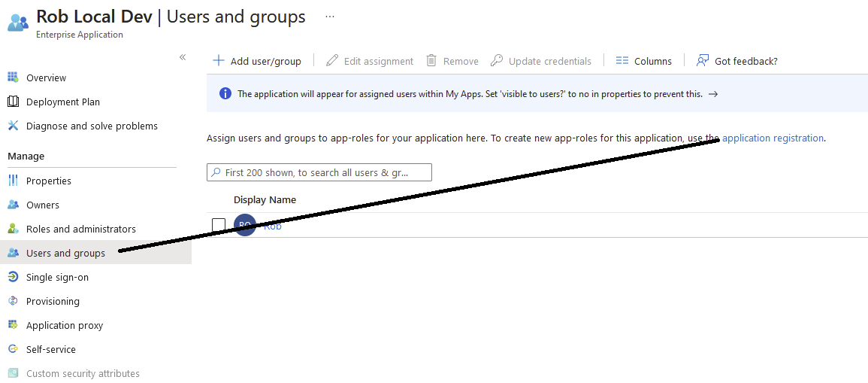Click the Diagnose and solve problems wrench icon
868x383 pixels.
pyautogui.click(x=14, y=126)
